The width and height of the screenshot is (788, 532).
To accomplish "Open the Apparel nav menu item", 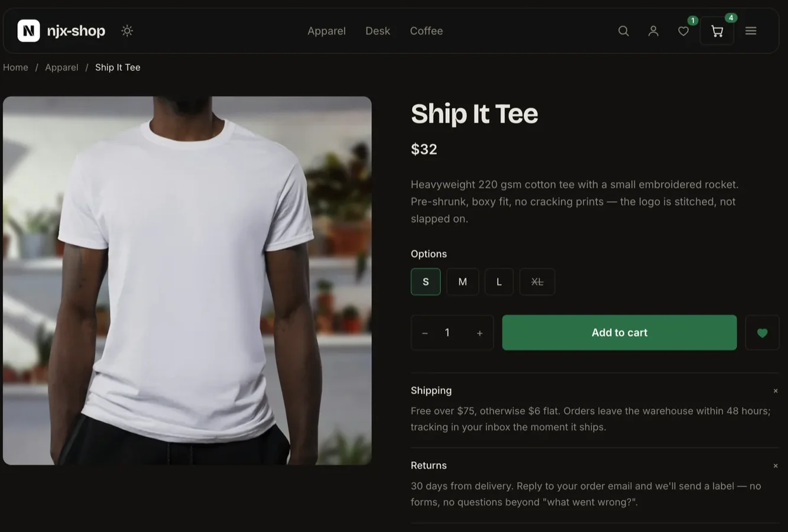I will click(x=326, y=31).
